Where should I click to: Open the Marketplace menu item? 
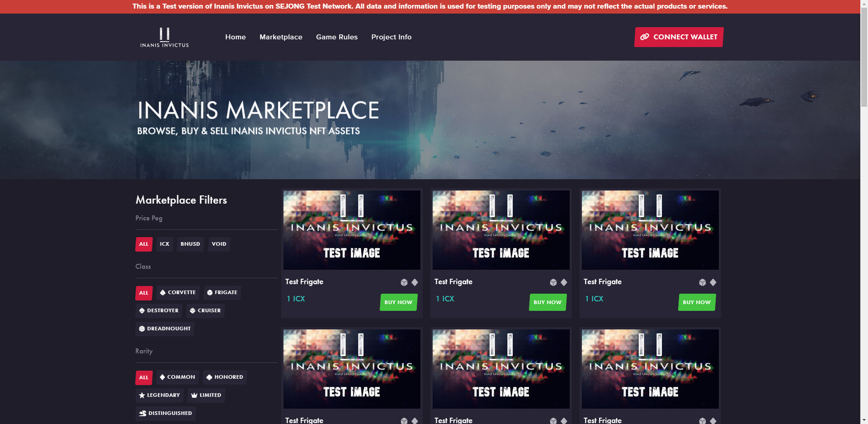(281, 37)
